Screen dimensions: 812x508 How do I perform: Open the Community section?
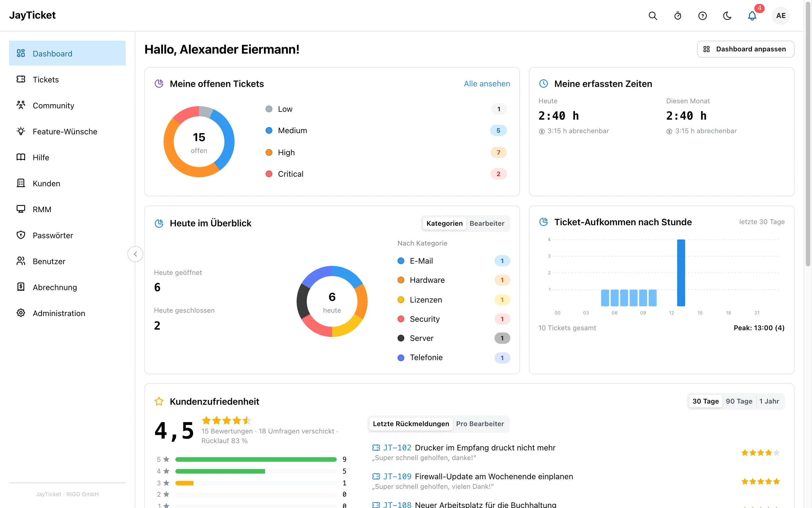click(67, 106)
